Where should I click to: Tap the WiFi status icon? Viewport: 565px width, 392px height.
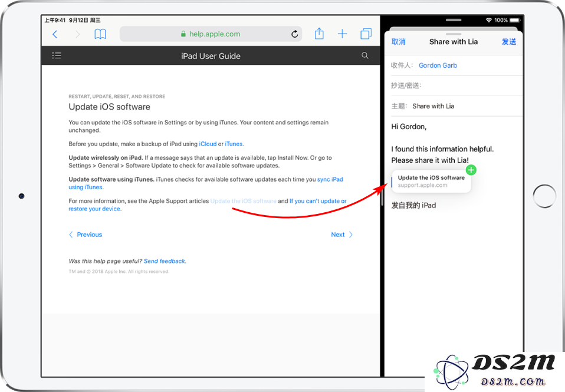click(x=488, y=20)
